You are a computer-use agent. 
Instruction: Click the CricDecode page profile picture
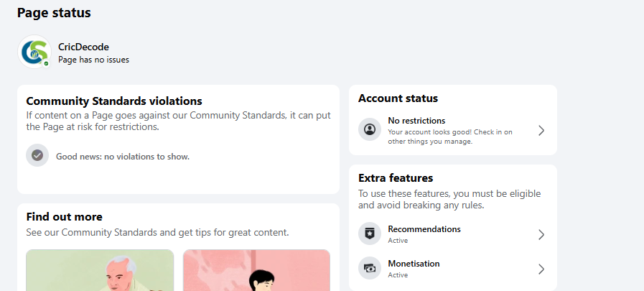[x=34, y=52]
